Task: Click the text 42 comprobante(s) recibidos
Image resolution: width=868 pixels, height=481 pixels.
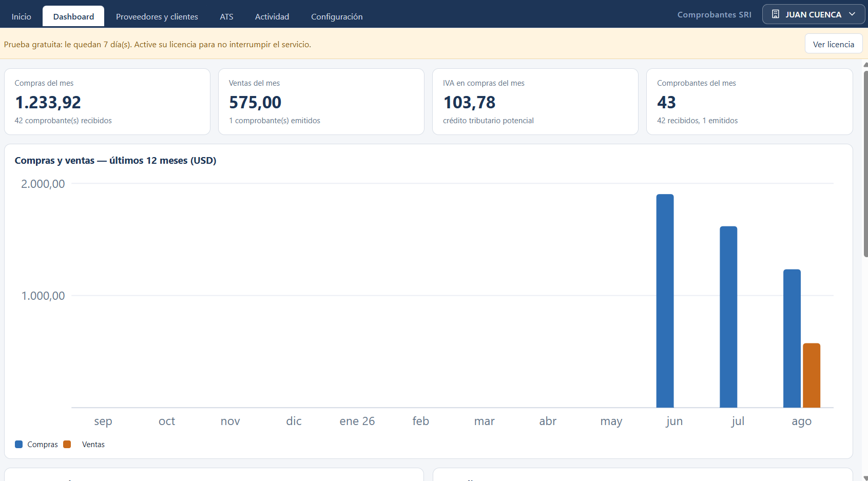Action: pyautogui.click(x=63, y=121)
